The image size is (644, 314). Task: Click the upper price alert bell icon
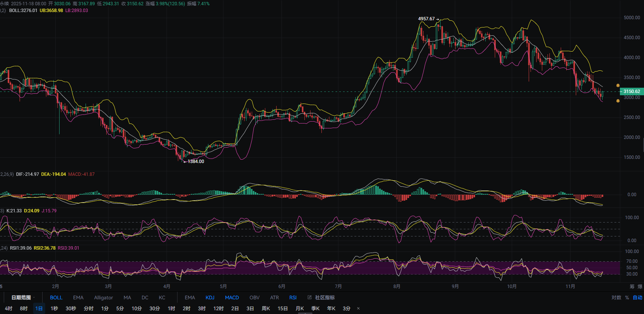click(618, 85)
